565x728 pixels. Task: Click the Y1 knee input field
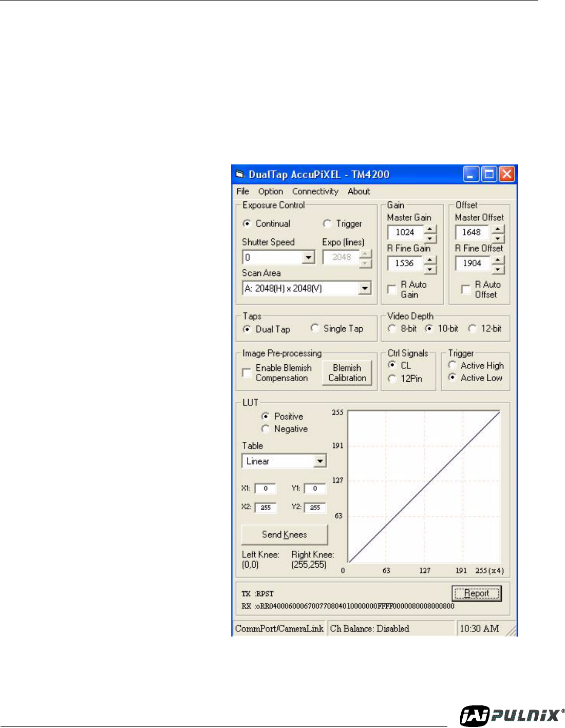tap(315, 489)
